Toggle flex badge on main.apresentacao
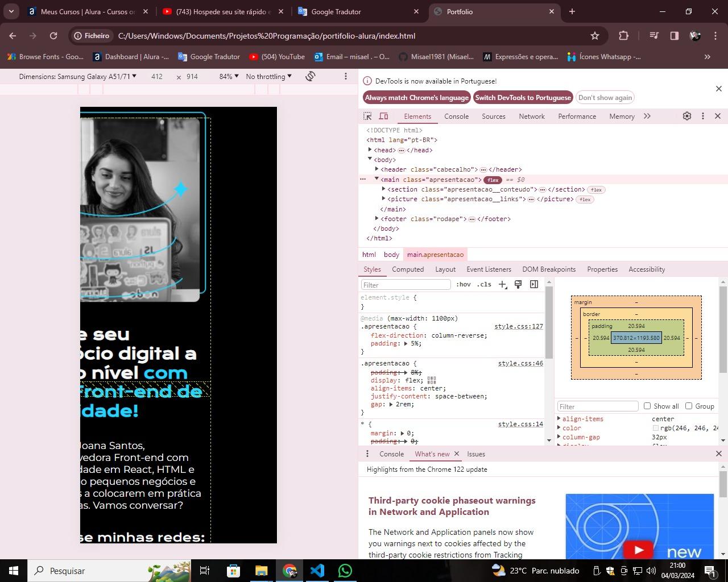 pos(493,180)
